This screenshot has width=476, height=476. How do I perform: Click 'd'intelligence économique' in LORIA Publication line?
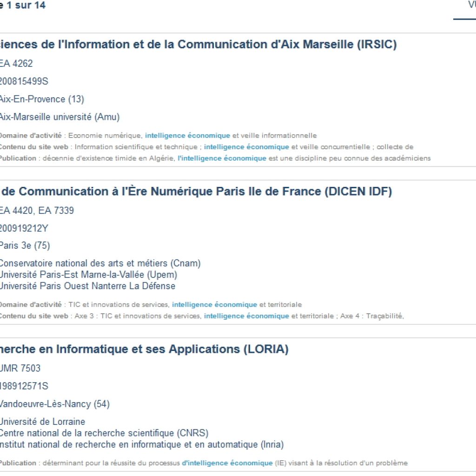(x=227, y=463)
